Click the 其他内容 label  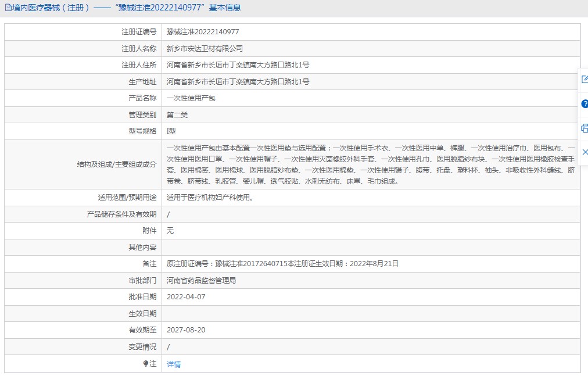pos(142,248)
